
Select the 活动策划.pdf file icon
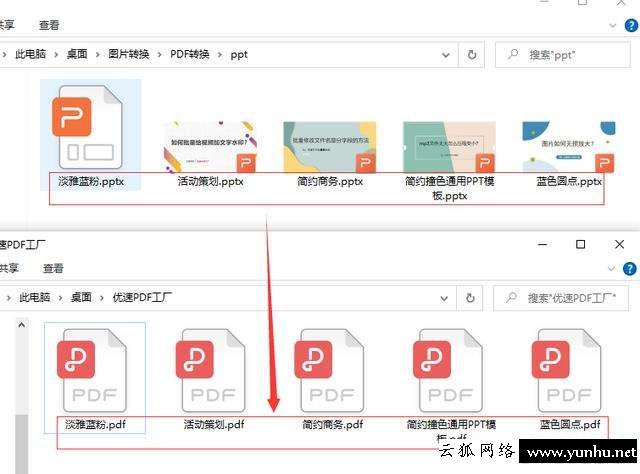point(213,371)
